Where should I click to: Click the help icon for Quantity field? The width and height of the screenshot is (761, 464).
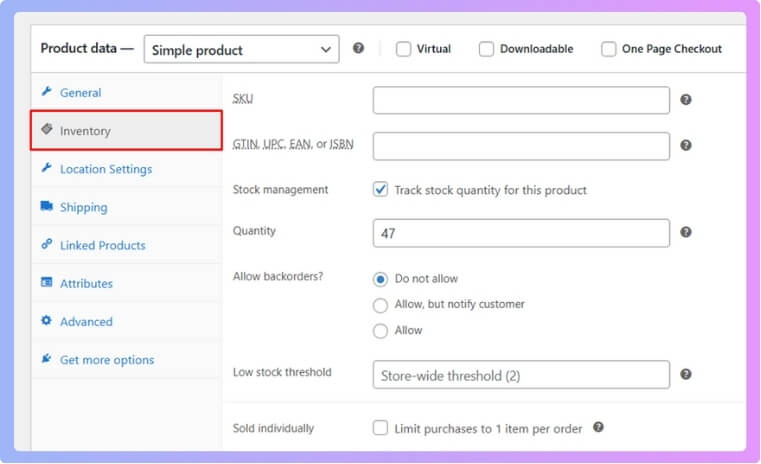click(686, 232)
